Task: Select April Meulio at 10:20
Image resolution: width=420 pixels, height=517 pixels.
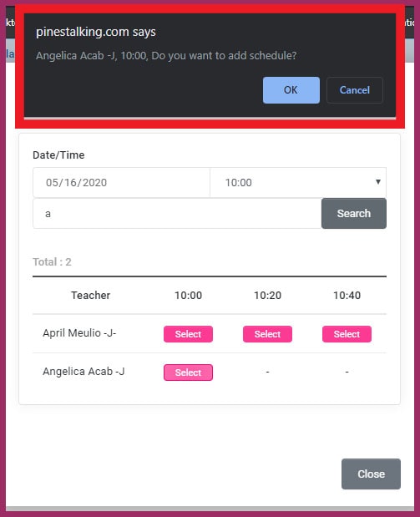Action: (x=267, y=334)
